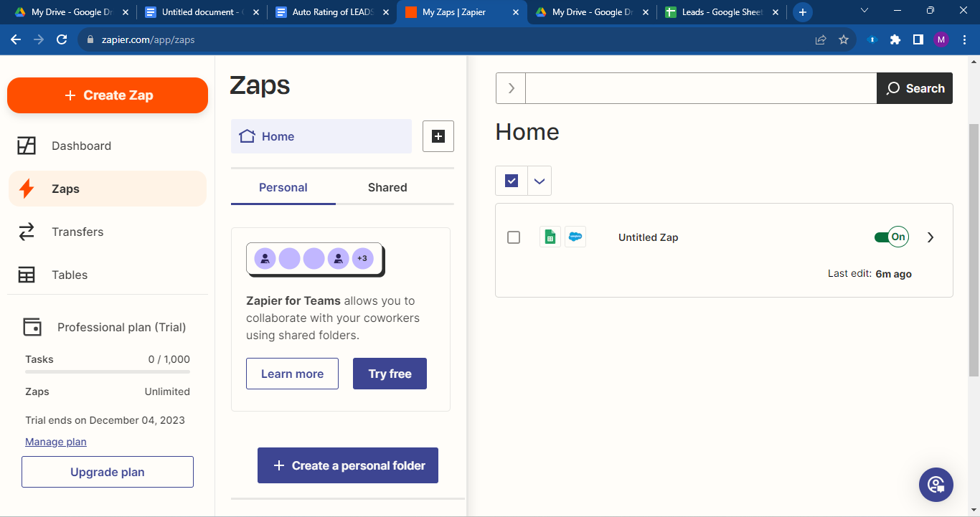Screen dimensions: 980x517
Task: Expand Untitled Zap details chevron
Action: click(930, 237)
